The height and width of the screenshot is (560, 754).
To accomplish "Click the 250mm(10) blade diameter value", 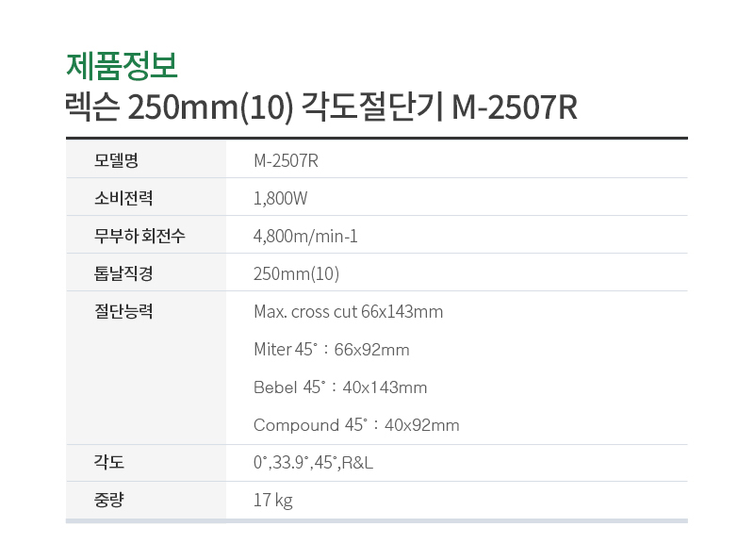I will [296, 273].
